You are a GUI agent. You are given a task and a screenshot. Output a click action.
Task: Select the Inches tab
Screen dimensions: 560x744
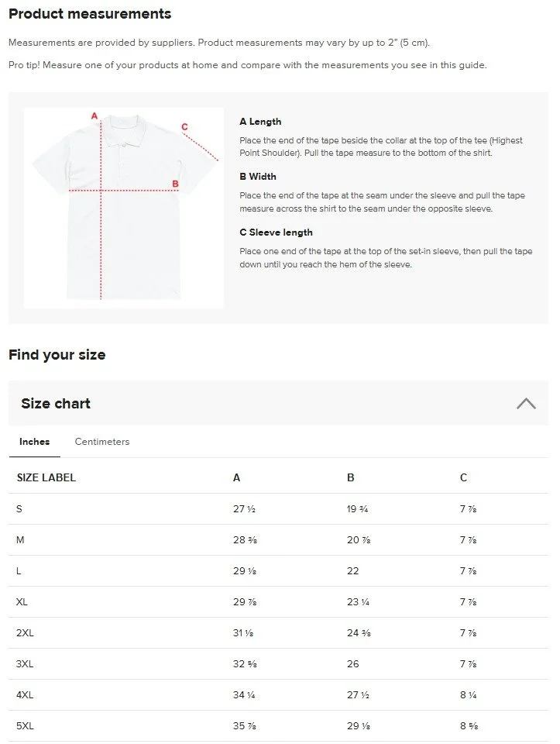coord(35,442)
